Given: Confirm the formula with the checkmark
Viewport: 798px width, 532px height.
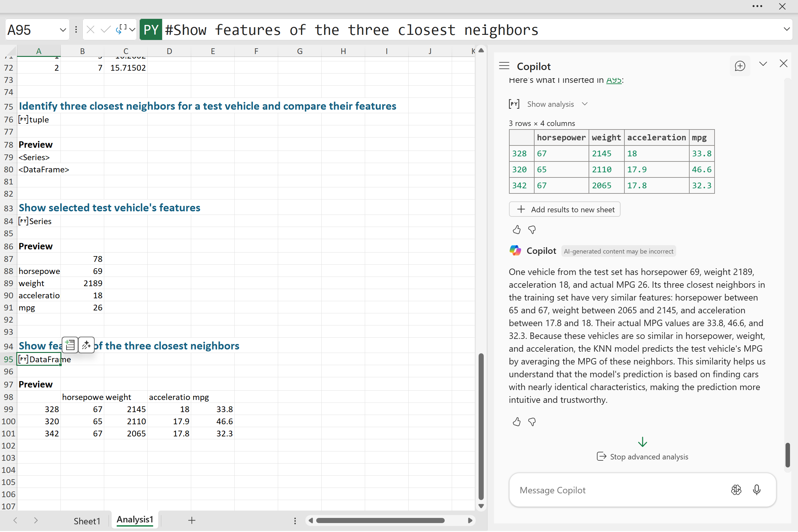Looking at the screenshot, I should point(106,30).
